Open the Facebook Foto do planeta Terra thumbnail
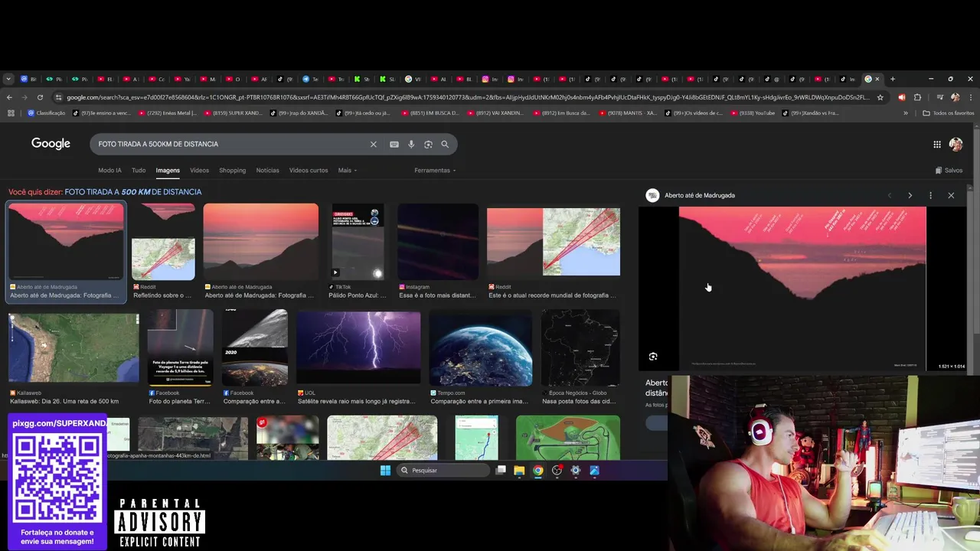 point(180,348)
